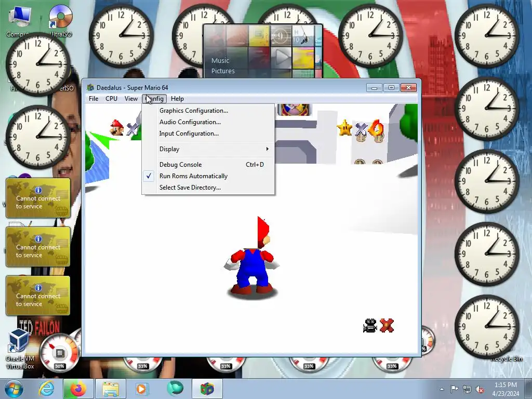Open the Help menu in Daedalus
The image size is (532, 399).
click(x=177, y=99)
